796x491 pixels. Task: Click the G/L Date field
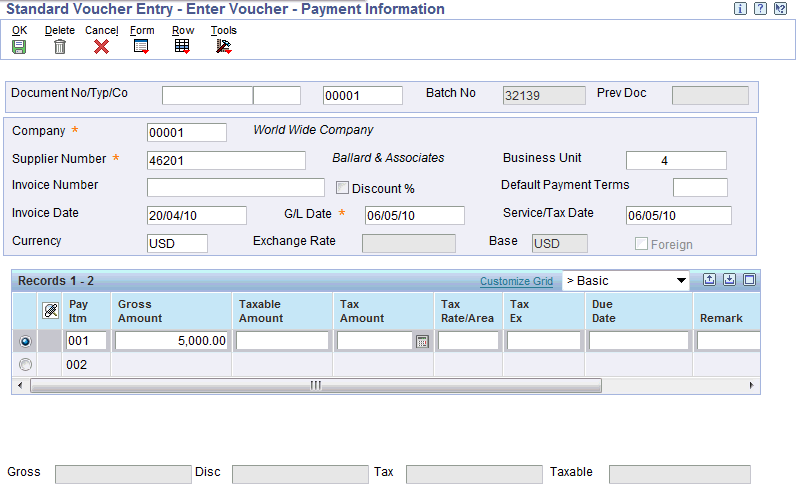point(414,215)
